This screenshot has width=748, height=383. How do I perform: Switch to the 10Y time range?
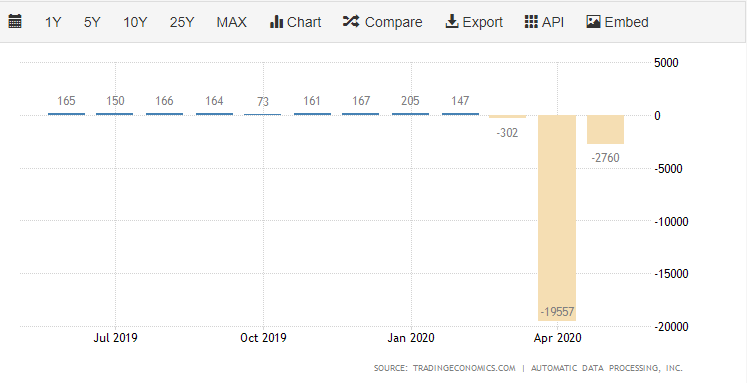coord(135,22)
